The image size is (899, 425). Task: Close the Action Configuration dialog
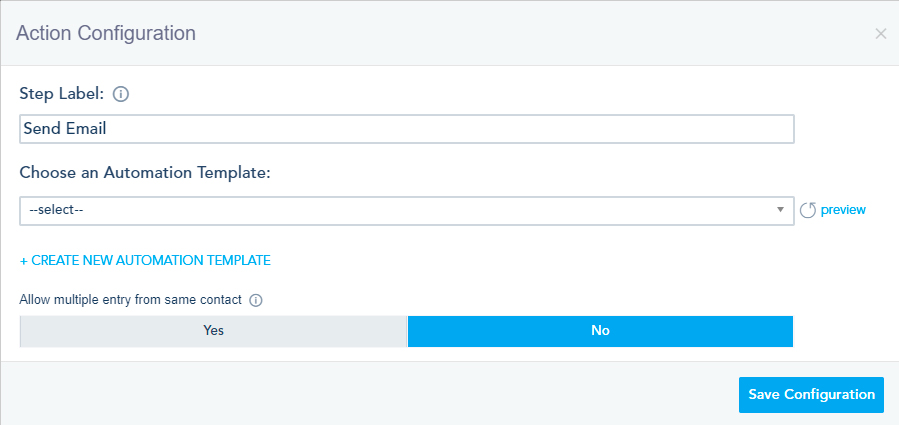pyautogui.click(x=880, y=34)
